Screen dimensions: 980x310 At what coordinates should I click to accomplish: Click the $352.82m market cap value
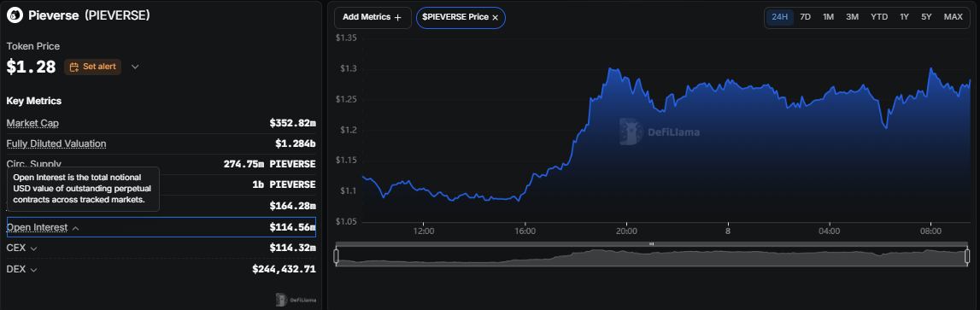(x=292, y=123)
